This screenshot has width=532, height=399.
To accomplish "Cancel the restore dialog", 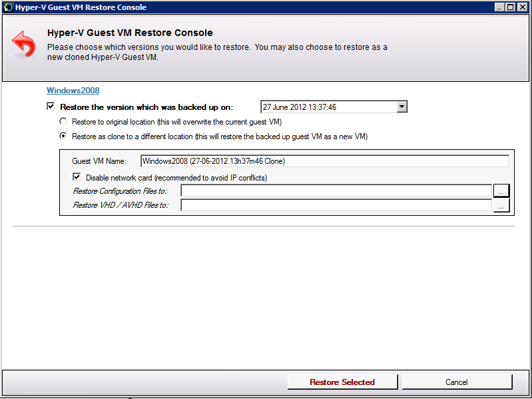I will click(457, 382).
